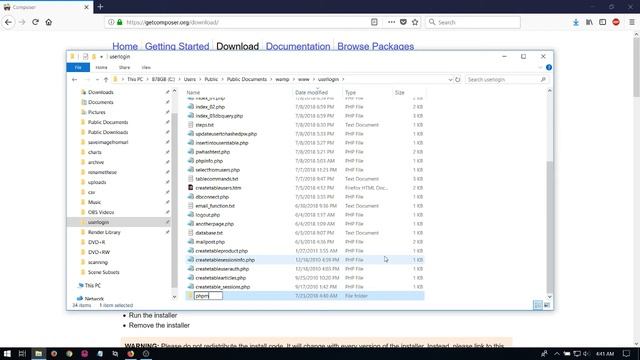Open address bar history dropdown chevron
Screen dimensions: 640x360
(450, 80)
